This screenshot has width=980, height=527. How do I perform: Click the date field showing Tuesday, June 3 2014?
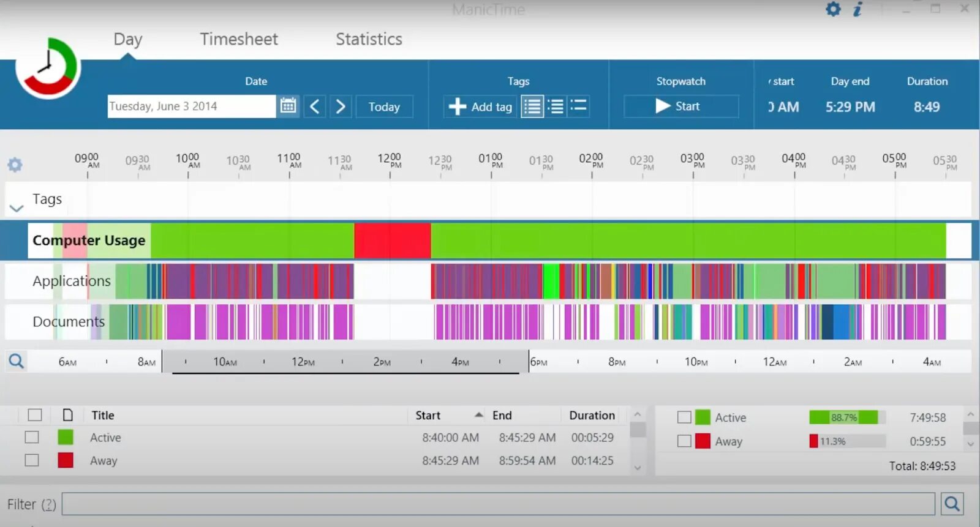point(191,106)
